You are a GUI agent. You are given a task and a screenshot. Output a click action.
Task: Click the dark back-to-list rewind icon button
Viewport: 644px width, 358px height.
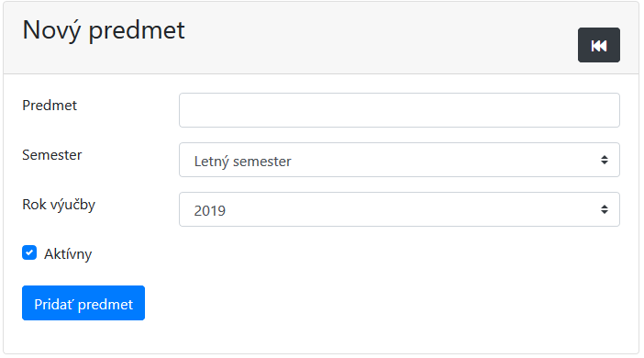[598, 45]
